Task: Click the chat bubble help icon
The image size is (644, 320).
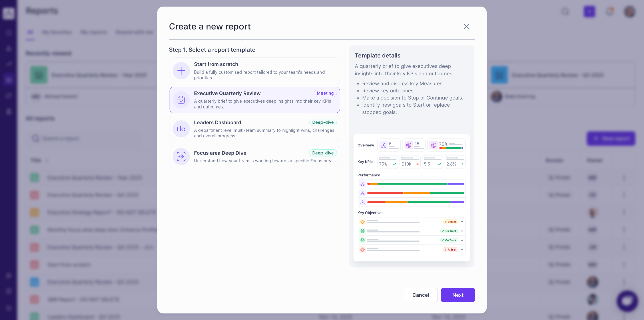Action: [x=627, y=301]
